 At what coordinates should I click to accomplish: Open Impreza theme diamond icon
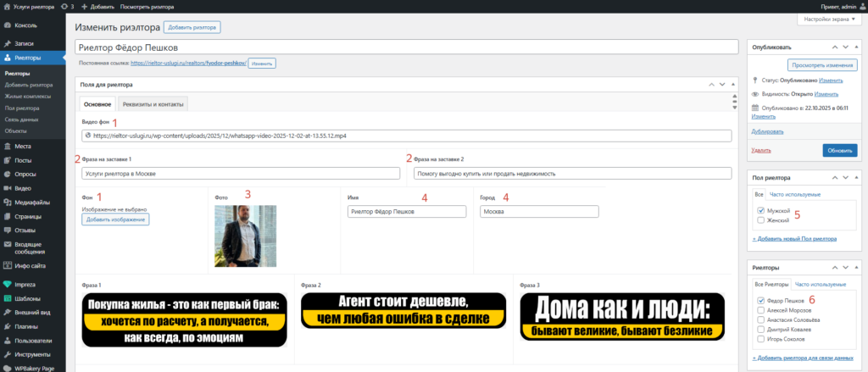7,285
